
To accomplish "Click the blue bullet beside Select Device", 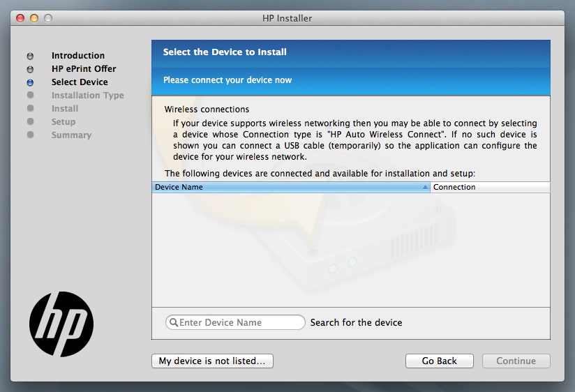I will (x=30, y=82).
